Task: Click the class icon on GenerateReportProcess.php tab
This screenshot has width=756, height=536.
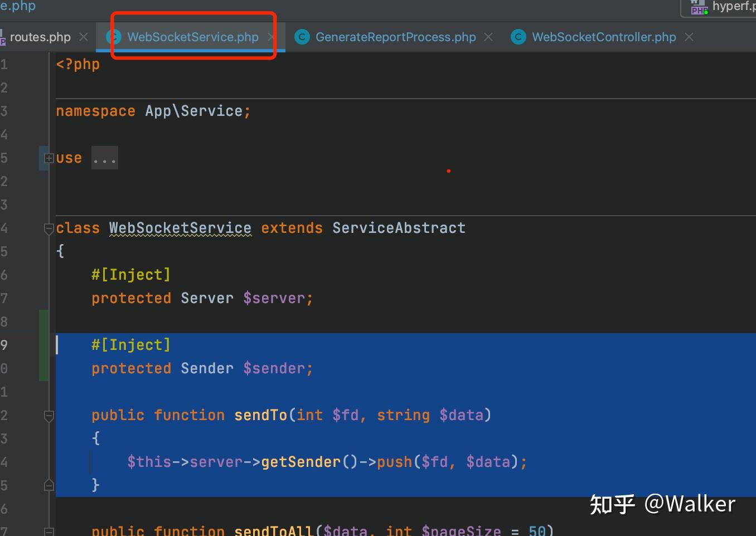Action: [x=301, y=36]
